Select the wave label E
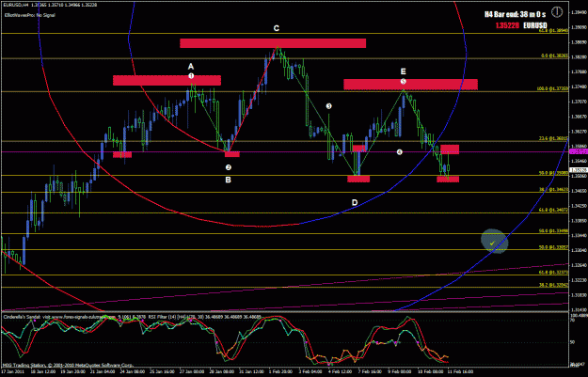Screen dimensions: 588x377 coord(403,71)
